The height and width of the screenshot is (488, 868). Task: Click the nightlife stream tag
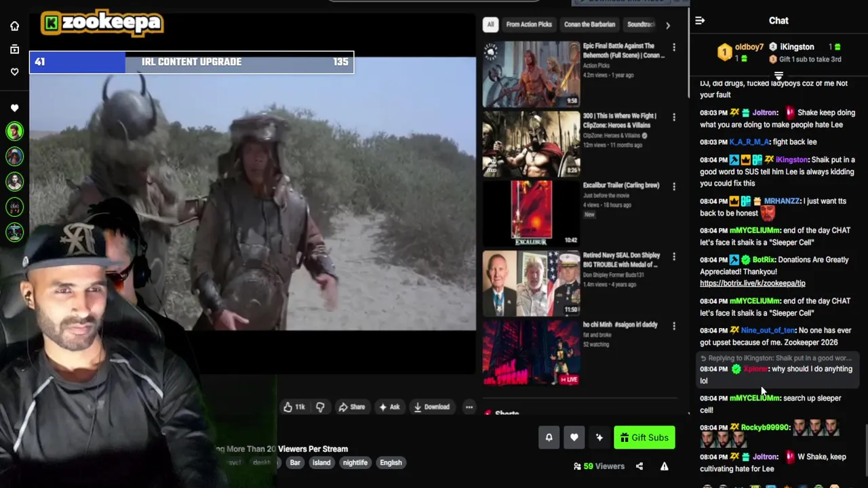[x=355, y=463]
